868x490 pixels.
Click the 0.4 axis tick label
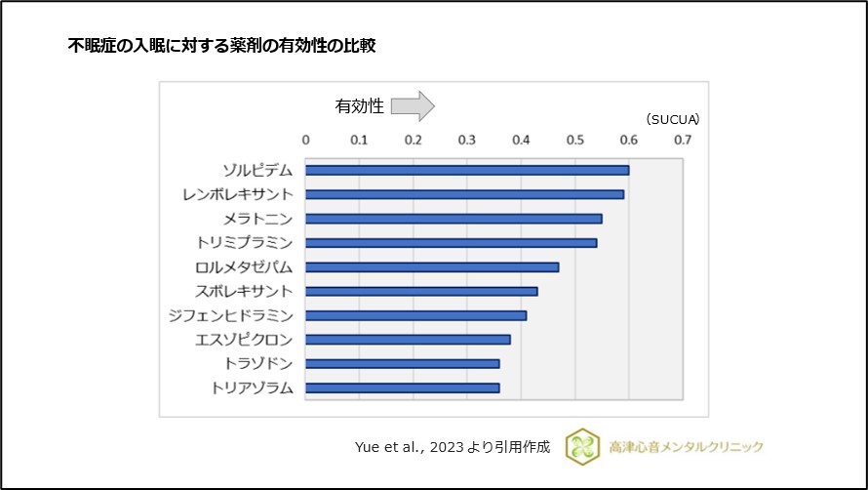click(x=521, y=140)
